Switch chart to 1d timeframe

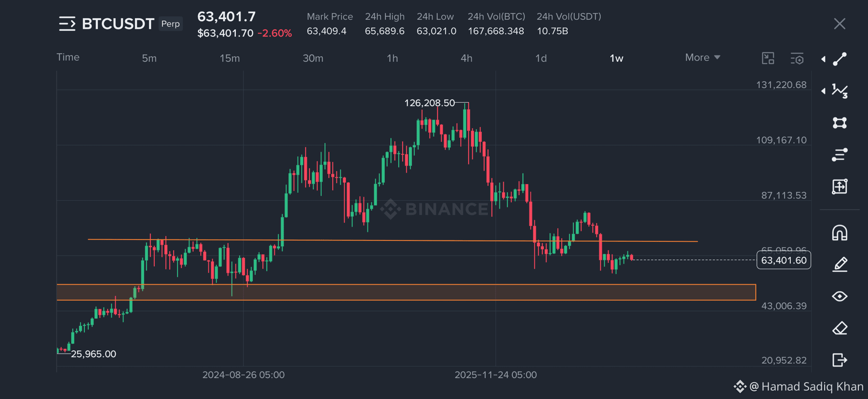[541, 58]
